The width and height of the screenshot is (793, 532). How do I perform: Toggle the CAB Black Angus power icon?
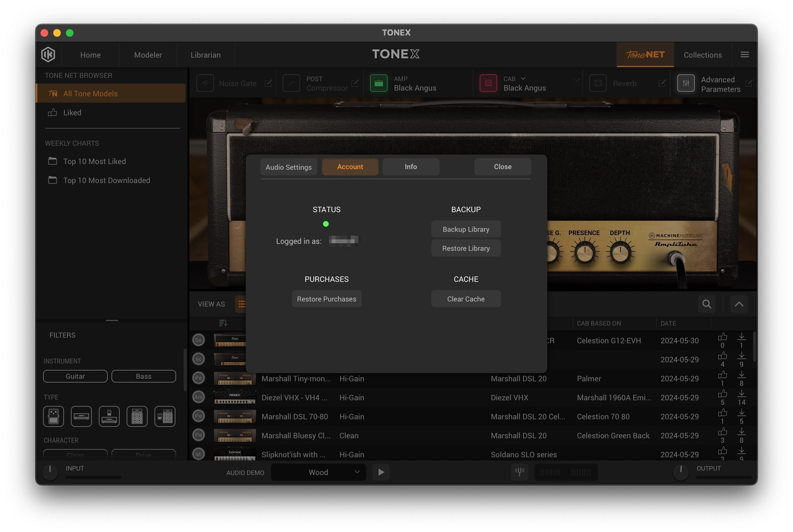[488, 83]
